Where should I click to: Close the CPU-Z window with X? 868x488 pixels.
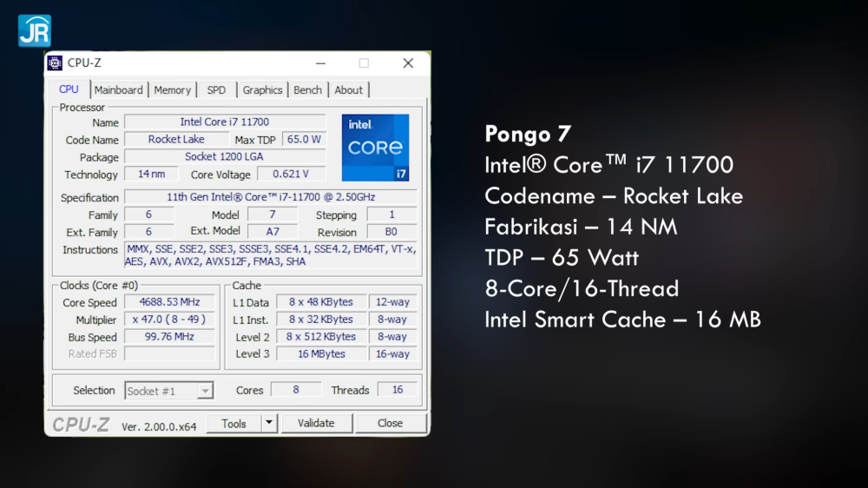tap(408, 63)
